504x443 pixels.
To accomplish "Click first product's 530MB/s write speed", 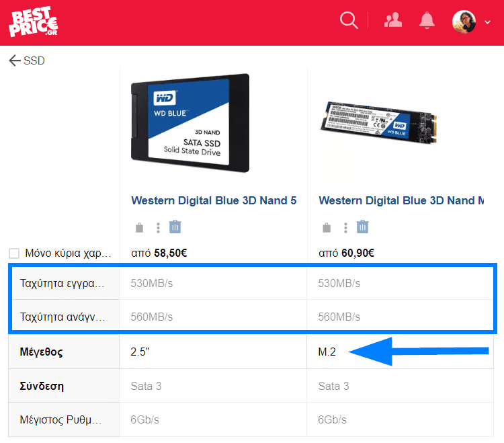I will (x=152, y=283).
